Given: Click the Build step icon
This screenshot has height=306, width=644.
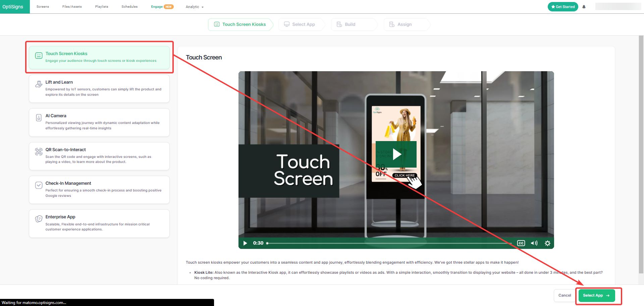Looking at the screenshot, I should (x=339, y=25).
